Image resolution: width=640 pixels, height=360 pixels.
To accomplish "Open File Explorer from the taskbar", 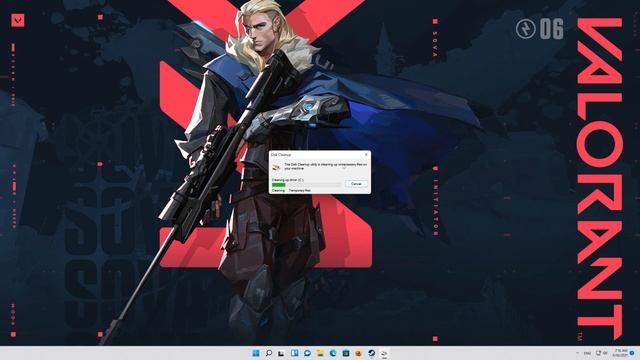I will [320, 353].
